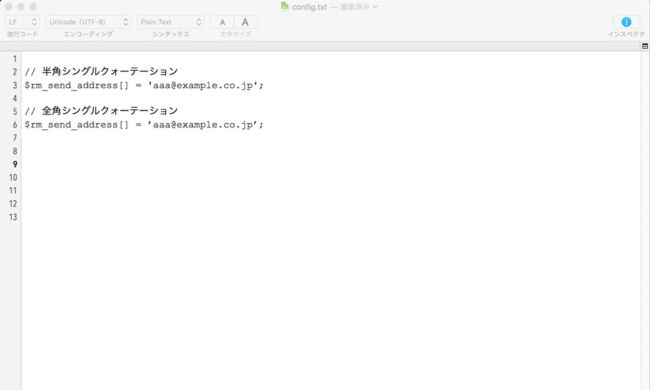Click line number 9 in the gutter

click(15, 165)
